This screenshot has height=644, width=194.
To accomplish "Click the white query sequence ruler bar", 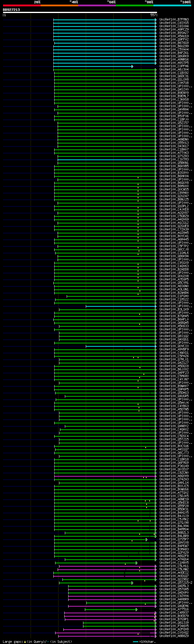I will tap(80, 12).
